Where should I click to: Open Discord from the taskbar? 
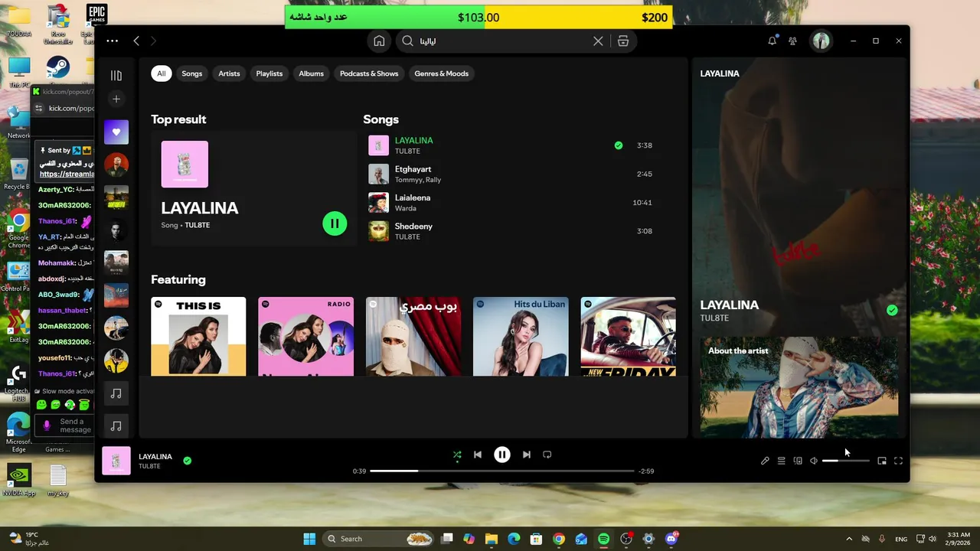671,539
